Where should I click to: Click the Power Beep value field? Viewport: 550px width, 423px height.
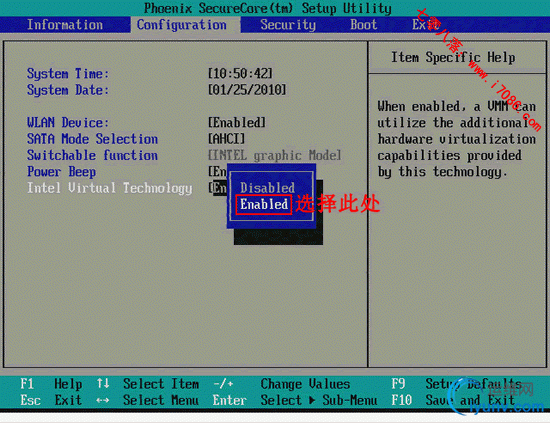(217, 172)
